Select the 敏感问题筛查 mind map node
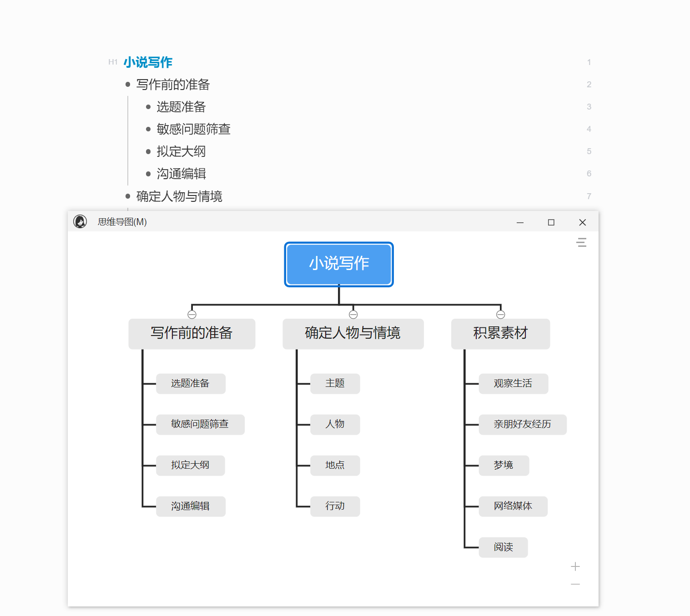 200,425
